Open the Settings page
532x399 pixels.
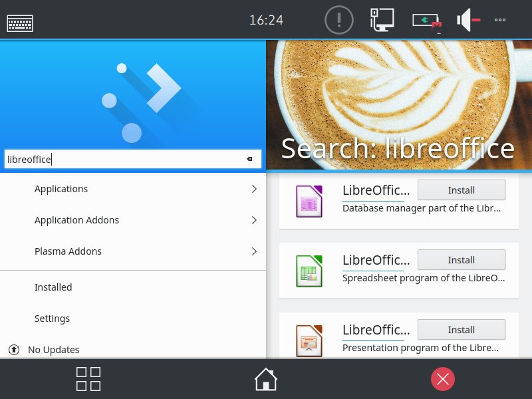coord(133,319)
